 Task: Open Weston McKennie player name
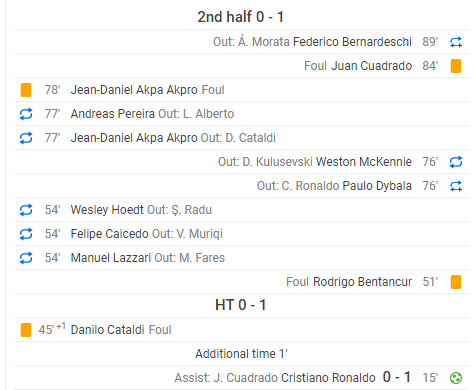(x=364, y=162)
